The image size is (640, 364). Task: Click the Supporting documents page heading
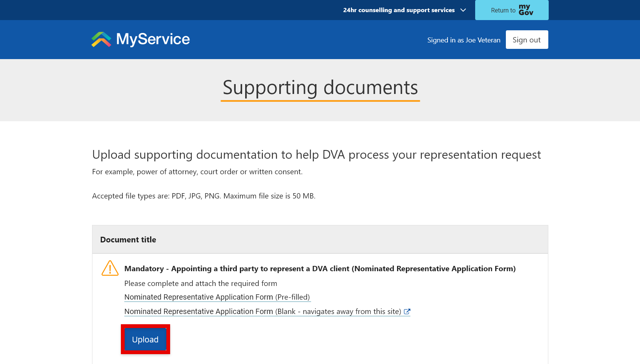pyautogui.click(x=320, y=88)
